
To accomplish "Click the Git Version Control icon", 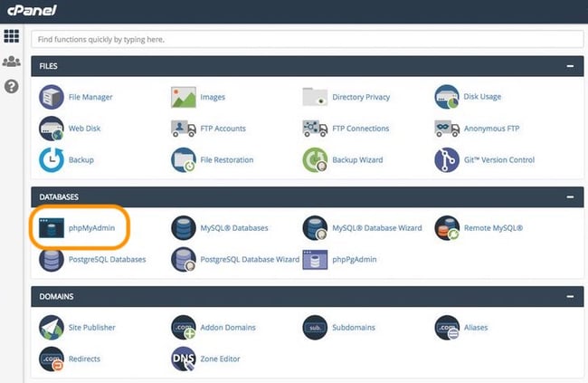I will [447, 160].
